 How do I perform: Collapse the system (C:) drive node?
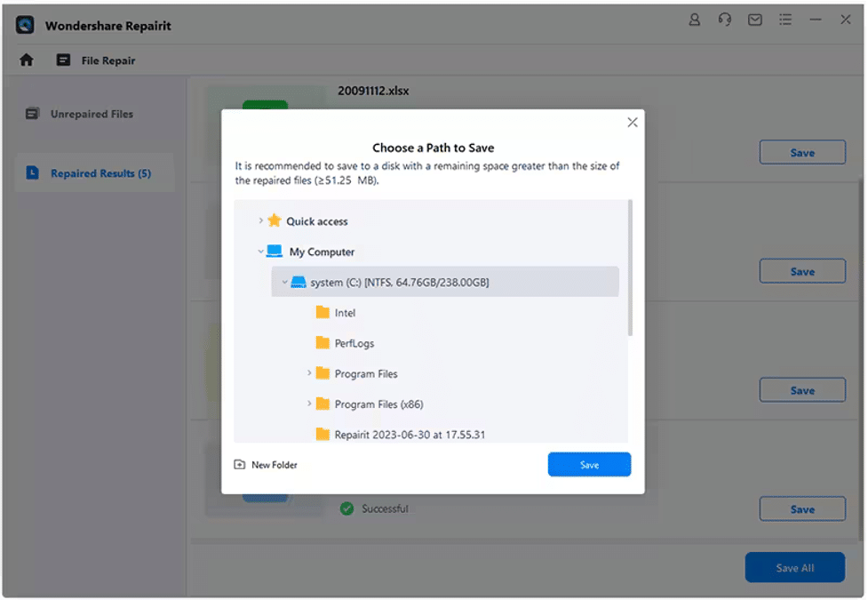pyautogui.click(x=284, y=282)
